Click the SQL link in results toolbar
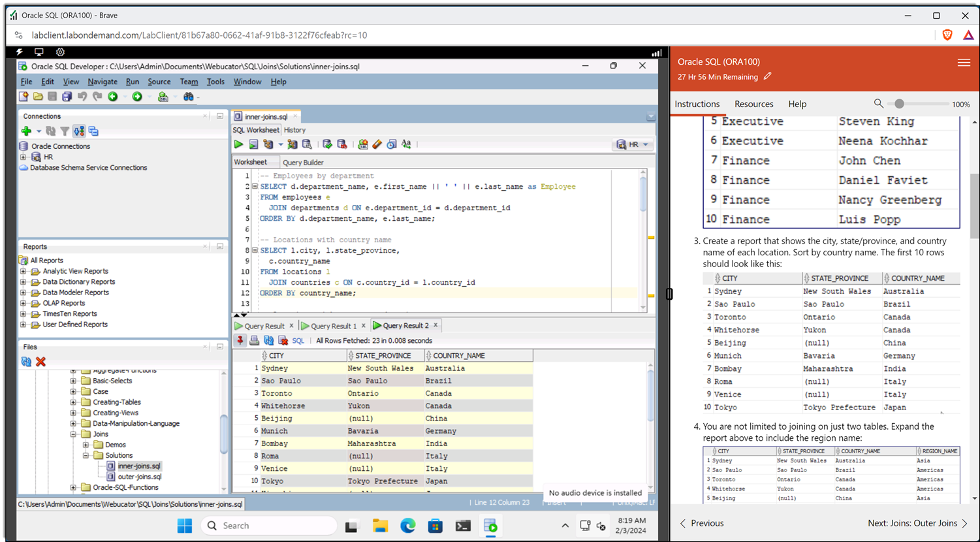Screen dimensions: 980x542 tap(298, 340)
